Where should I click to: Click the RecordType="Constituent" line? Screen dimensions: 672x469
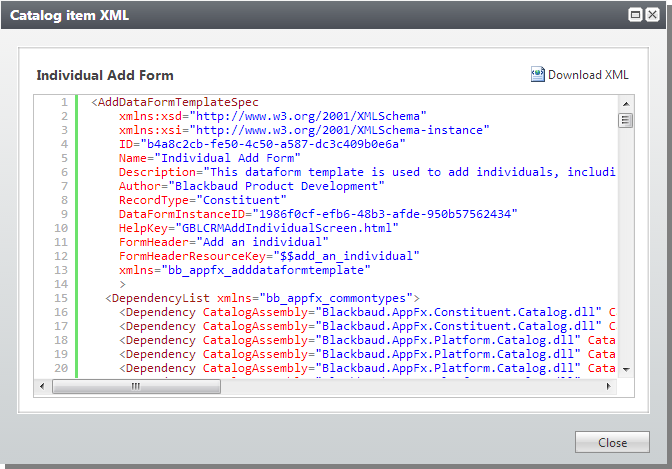pos(203,200)
